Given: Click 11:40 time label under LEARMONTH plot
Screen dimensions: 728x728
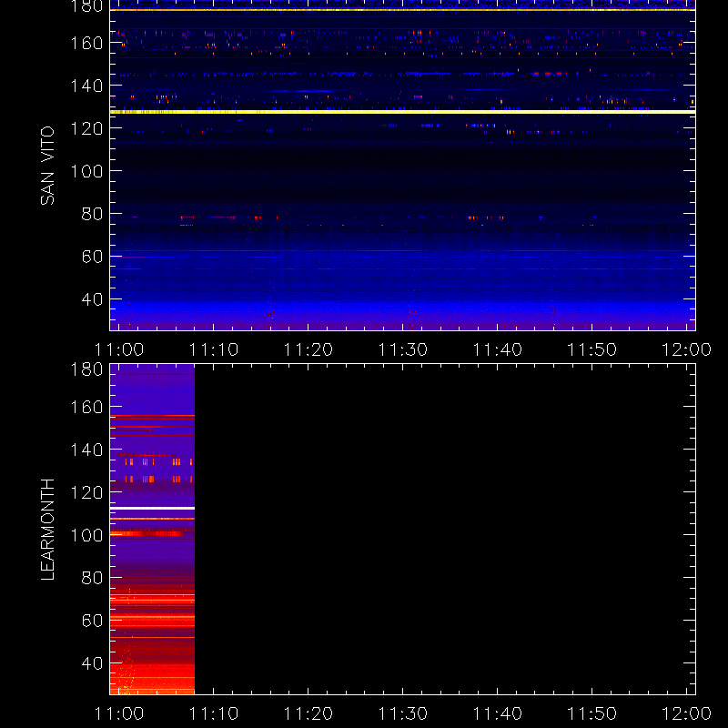Looking at the screenshot, I should click(497, 713).
